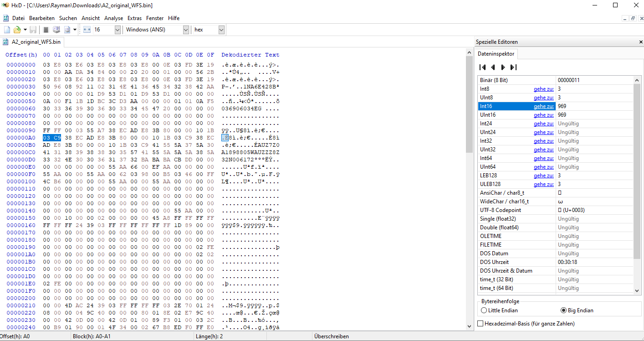Go to previous byte in Dateninspektor
The height and width of the screenshot is (341, 644).
point(493,67)
